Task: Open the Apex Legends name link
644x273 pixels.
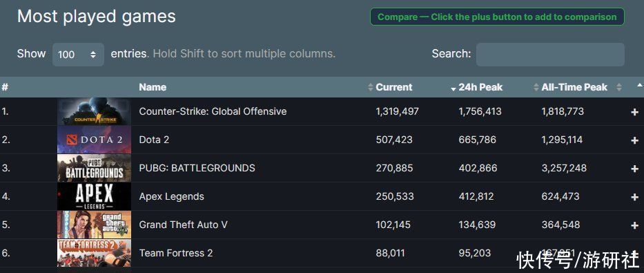Action: (x=171, y=196)
